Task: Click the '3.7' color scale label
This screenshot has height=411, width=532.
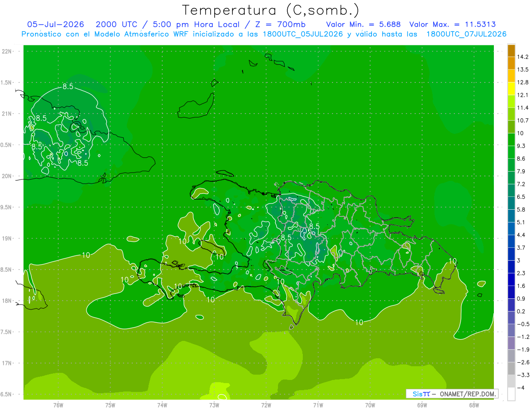Action: pos(521,247)
